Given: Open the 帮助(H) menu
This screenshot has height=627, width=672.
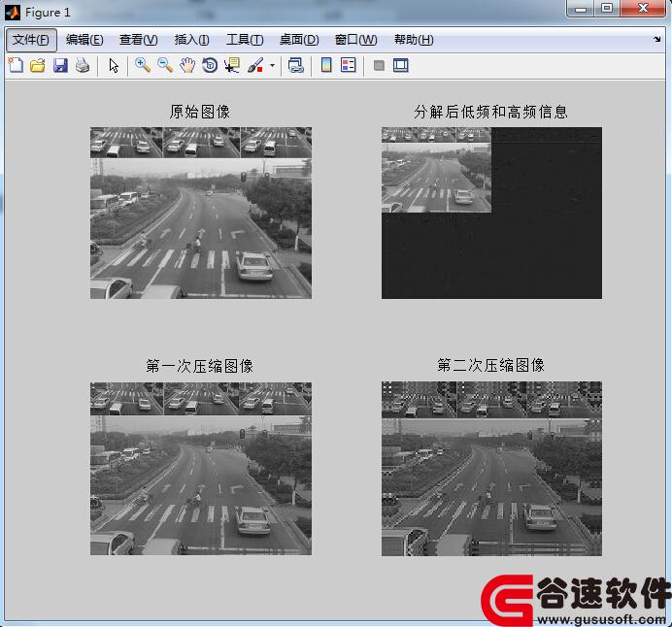Looking at the screenshot, I should click(414, 40).
